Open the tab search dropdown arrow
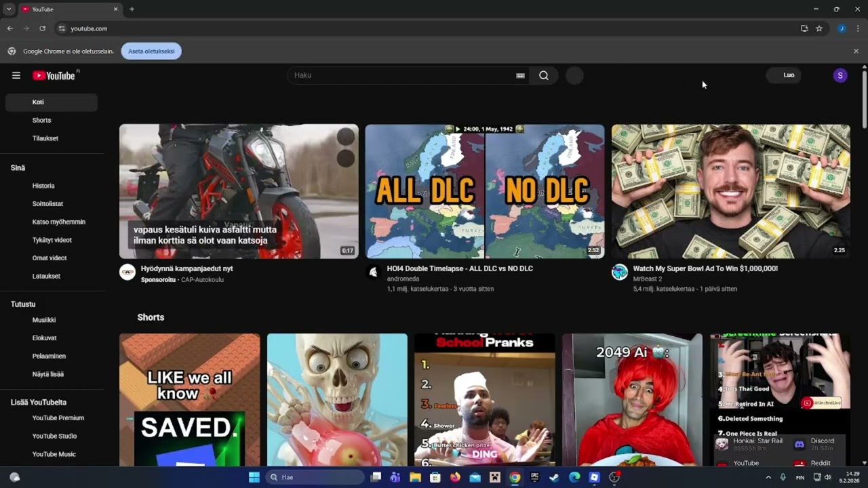 click(x=9, y=9)
